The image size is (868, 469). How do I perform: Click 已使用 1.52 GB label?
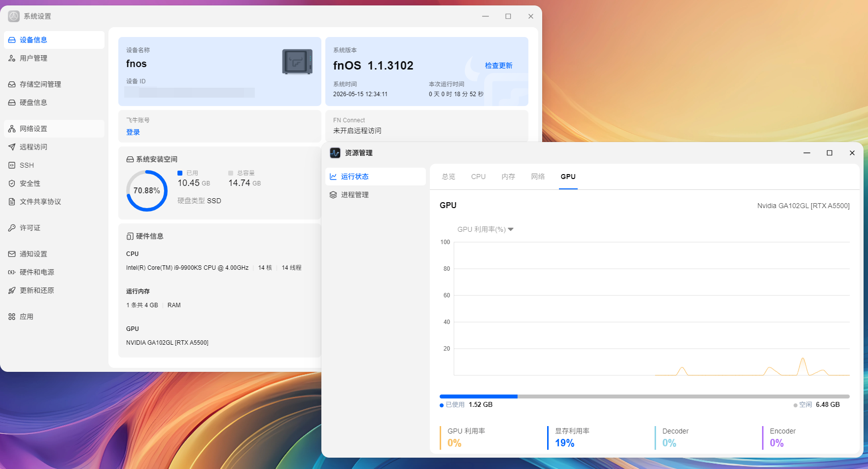[x=466, y=404]
